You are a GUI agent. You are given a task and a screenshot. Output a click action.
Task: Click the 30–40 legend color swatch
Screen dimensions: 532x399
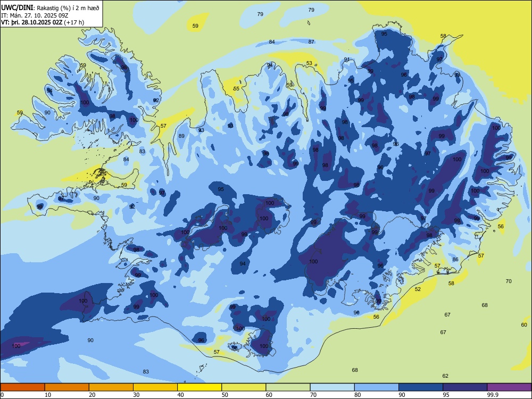(155, 387)
